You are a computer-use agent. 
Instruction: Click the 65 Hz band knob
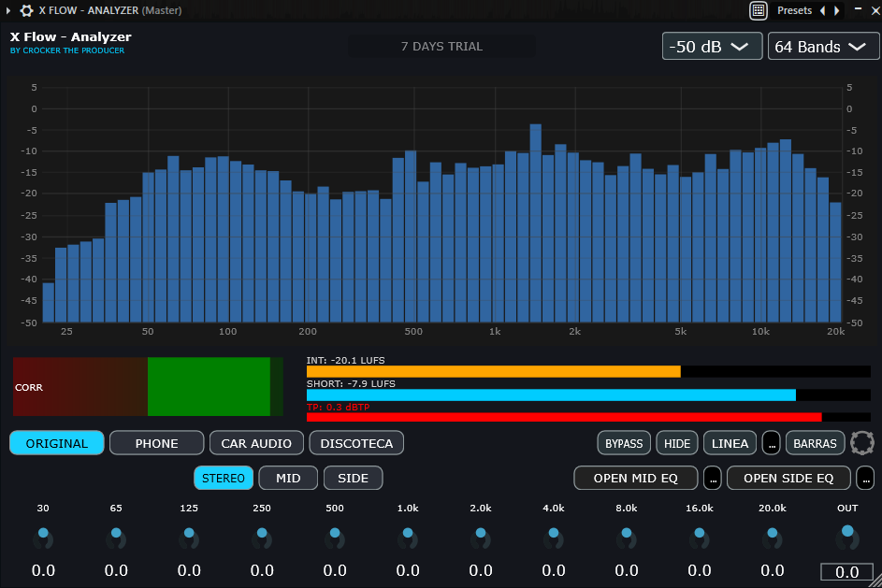pos(116,538)
